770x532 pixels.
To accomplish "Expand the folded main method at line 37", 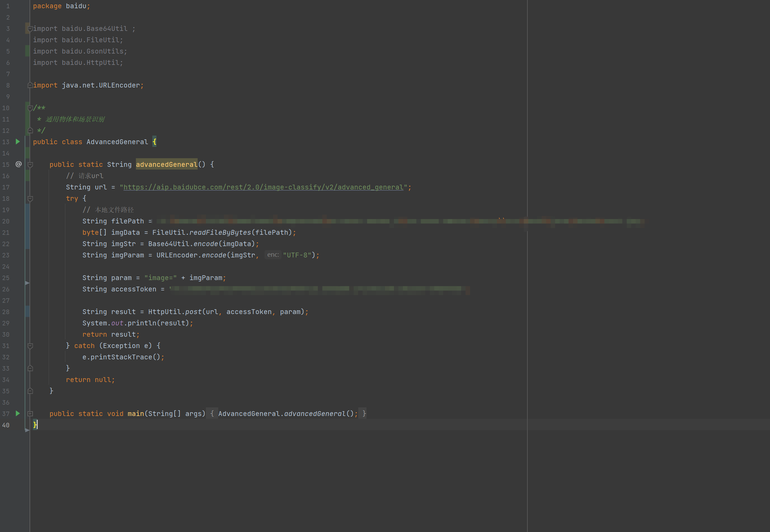I will [30, 414].
